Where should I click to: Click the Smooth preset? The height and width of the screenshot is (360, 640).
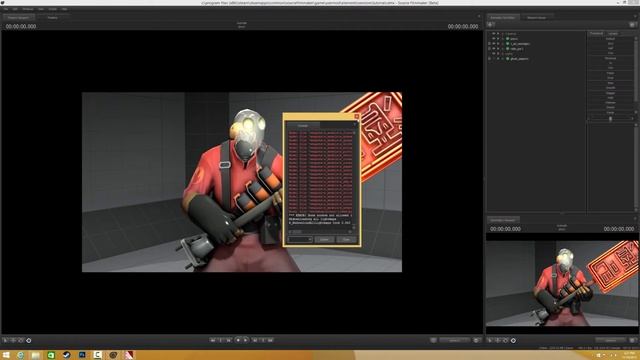coord(610,88)
